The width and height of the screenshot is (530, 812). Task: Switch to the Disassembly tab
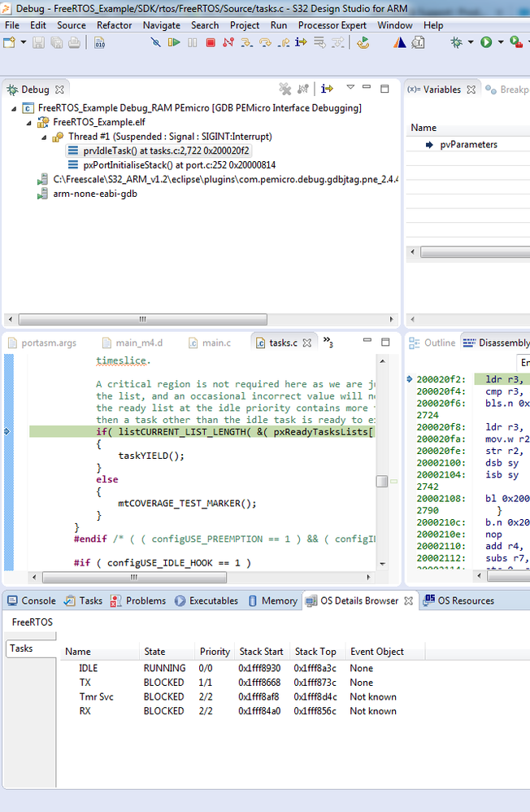coord(497,343)
